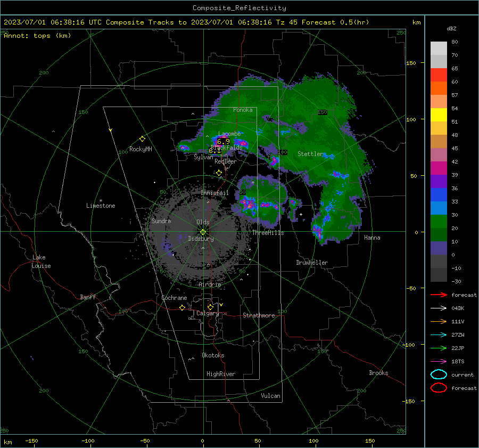Click the RockyMH label
This screenshot has width=479, height=448.
tap(141, 149)
